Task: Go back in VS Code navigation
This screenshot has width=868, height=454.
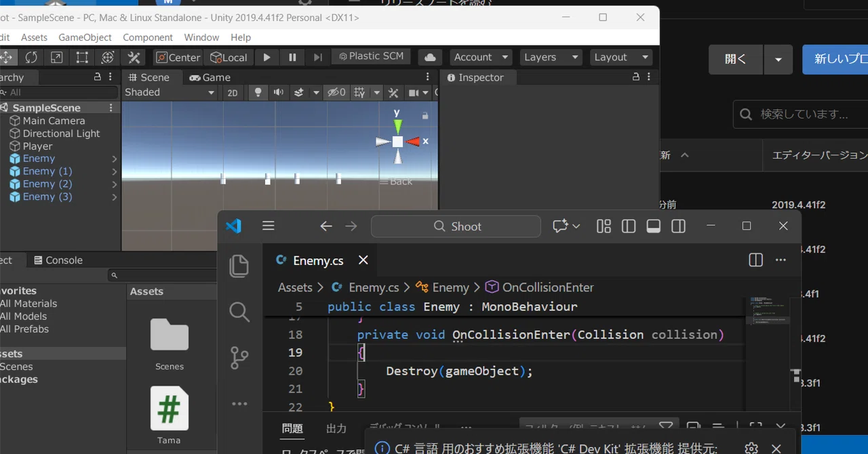Action: click(x=326, y=226)
